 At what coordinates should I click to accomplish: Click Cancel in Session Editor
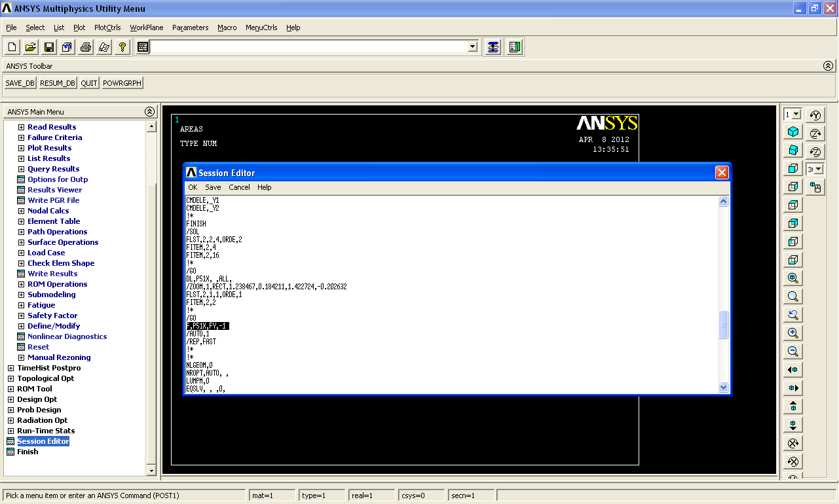[239, 187]
